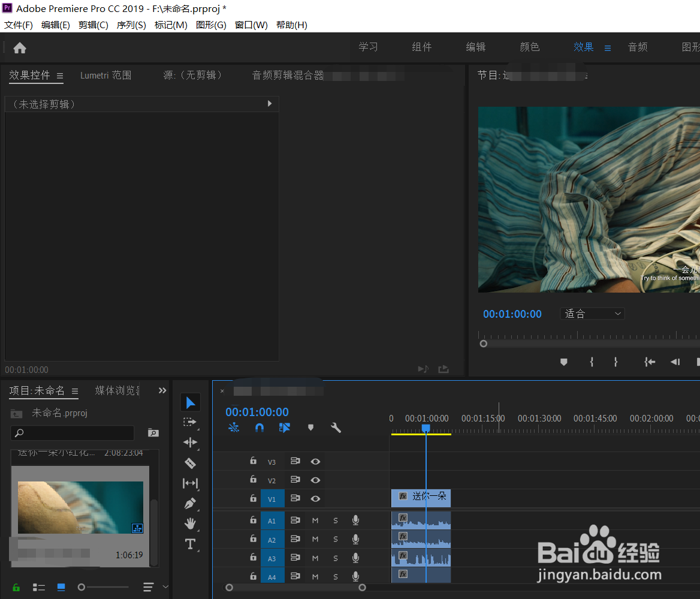Screen dimensions: 700x599
Task: Switch to 颜色 workspace
Action: (530, 47)
